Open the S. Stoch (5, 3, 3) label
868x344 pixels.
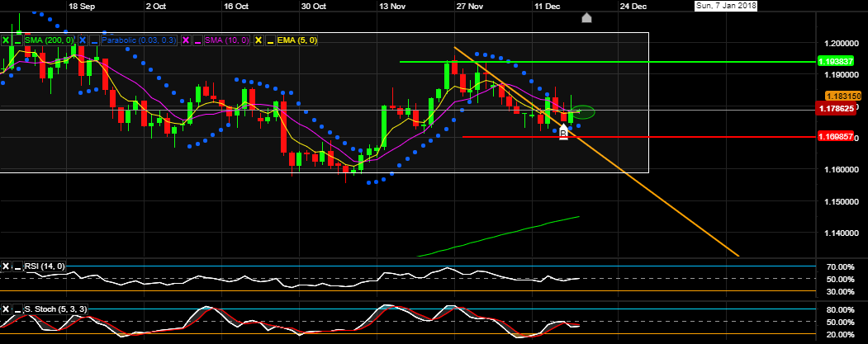[x=55, y=309]
